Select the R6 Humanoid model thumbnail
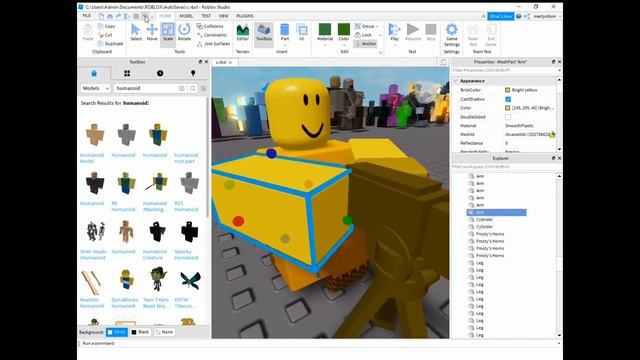This screenshot has width=640, height=360. [126, 183]
